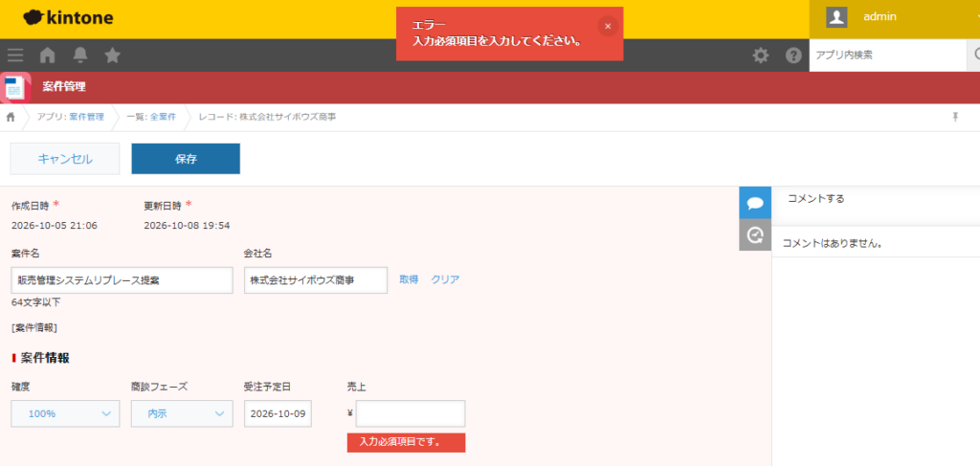Image resolution: width=980 pixels, height=466 pixels.
Task: Click the breadcrumb home icon
Action: tap(11, 117)
